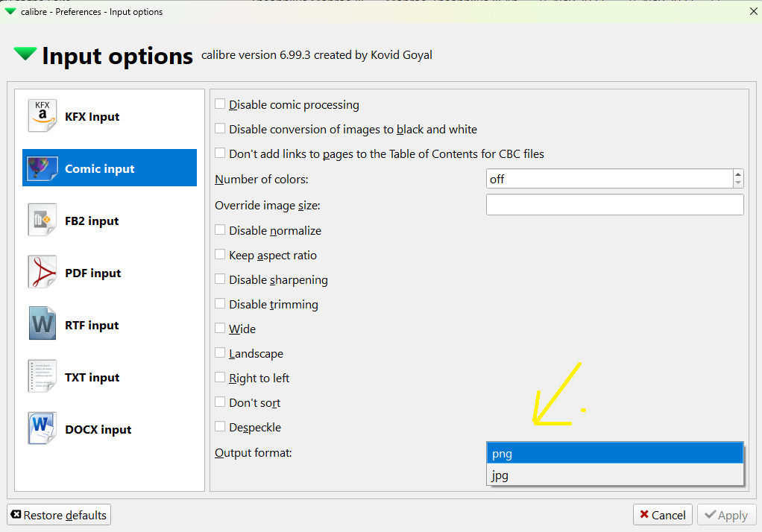Switch to RTF input label
Viewport: 762px width, 532px height.
pyautogui.click(x=92, y=325)
